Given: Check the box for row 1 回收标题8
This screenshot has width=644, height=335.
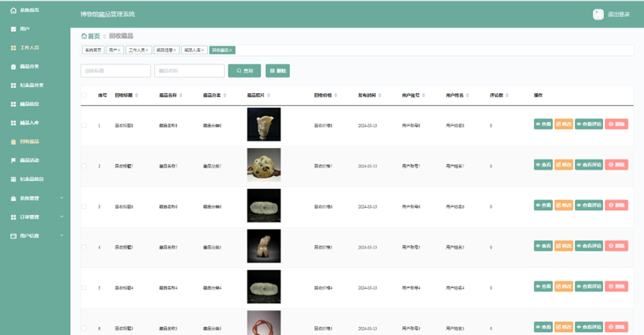Looking at the screenshot, I should [84, 125].
